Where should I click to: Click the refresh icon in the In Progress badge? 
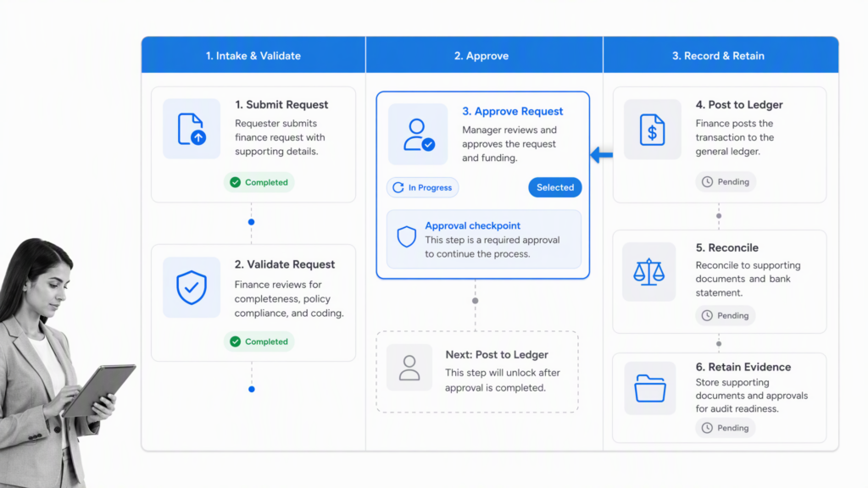coord(398,187)
